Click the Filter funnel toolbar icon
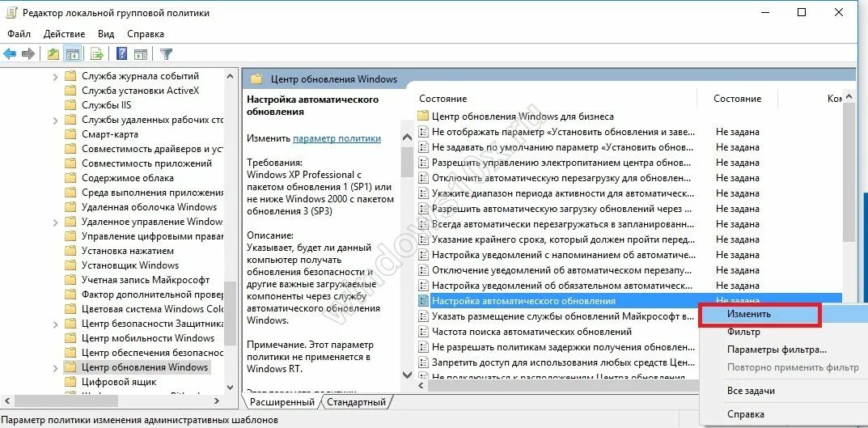The height and width of the screenshot is (428, 868). pos(166,53)
